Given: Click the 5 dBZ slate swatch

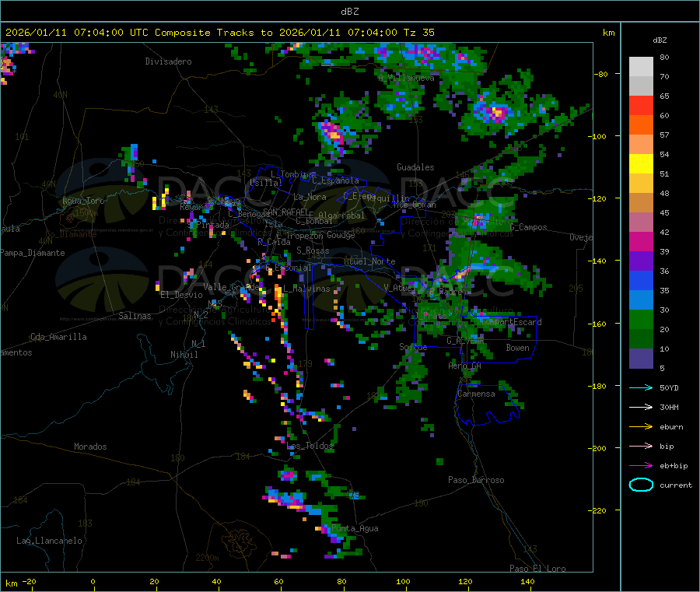Looking at the screenshot, I should point(641,359).
